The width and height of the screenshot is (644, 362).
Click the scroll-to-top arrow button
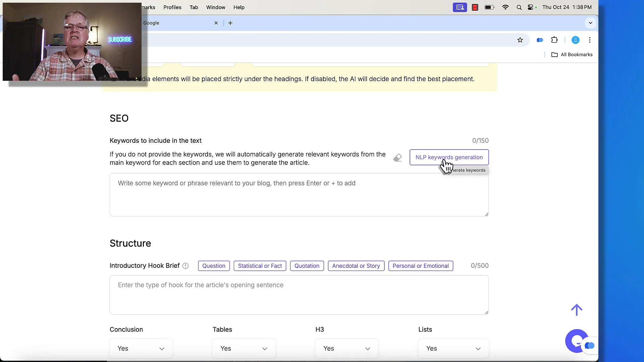click(576, 309)
